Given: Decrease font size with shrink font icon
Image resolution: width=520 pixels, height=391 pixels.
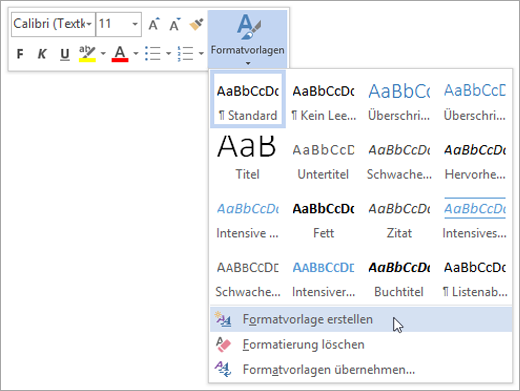Looking at the screenshot, I should tap(175, 24).
